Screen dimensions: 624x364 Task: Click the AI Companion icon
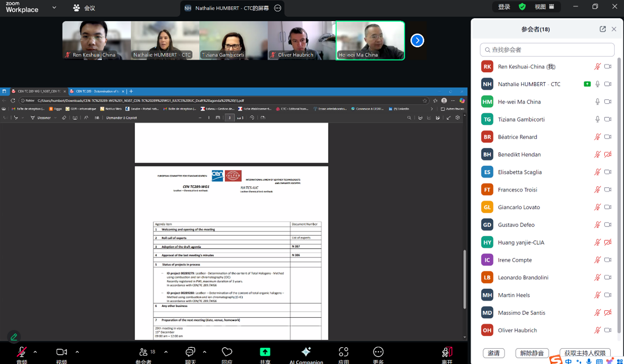[306, 352]
